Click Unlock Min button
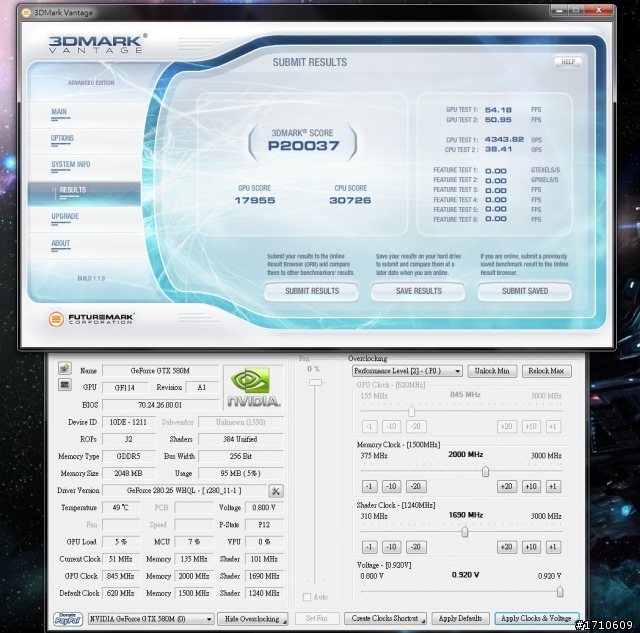640x633 pixels. [492, 371]
